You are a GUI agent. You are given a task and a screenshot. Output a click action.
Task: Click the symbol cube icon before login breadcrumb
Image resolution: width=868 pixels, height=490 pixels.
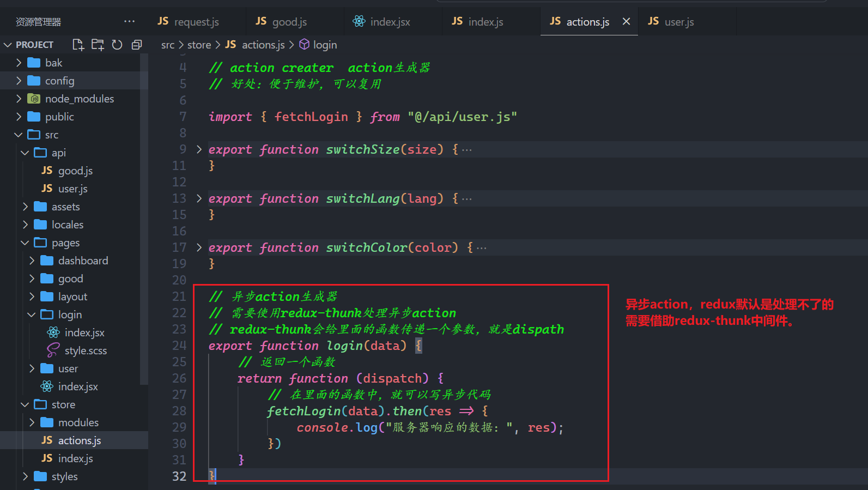[305, 44]
